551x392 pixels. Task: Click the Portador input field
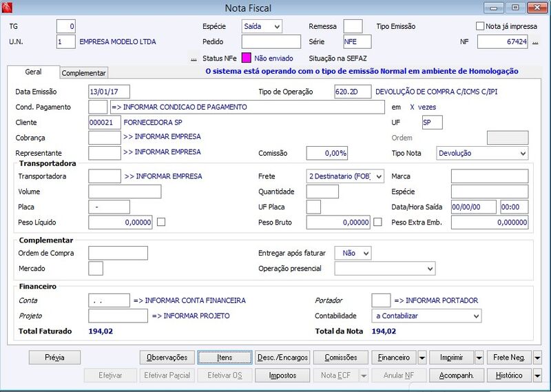[x=381, y=300]
